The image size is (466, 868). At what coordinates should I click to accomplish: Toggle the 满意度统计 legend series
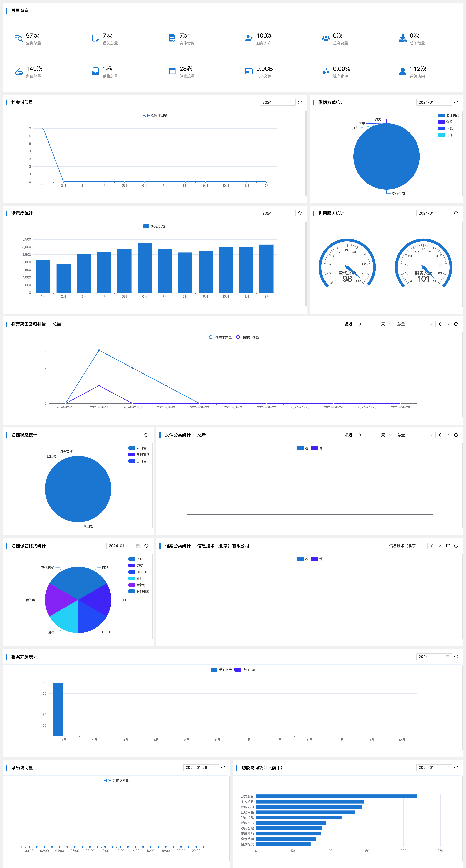point(155,226)
